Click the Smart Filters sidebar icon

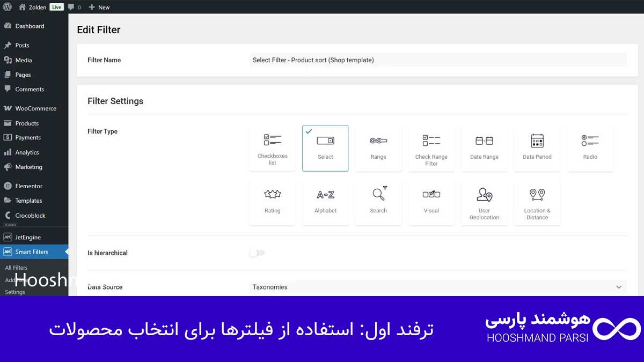pyautogui.click(x=8, y=252)
